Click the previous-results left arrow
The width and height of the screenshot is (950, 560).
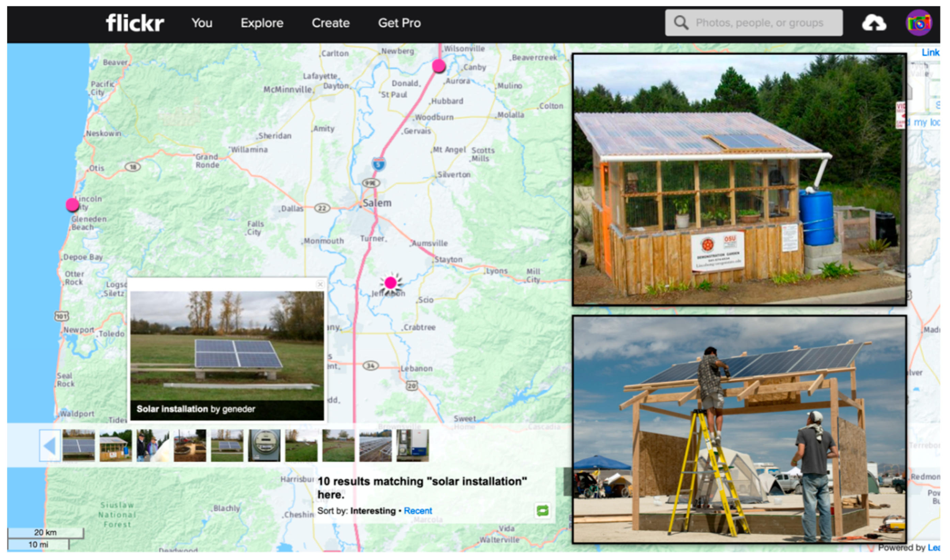(x=50, y=446)
